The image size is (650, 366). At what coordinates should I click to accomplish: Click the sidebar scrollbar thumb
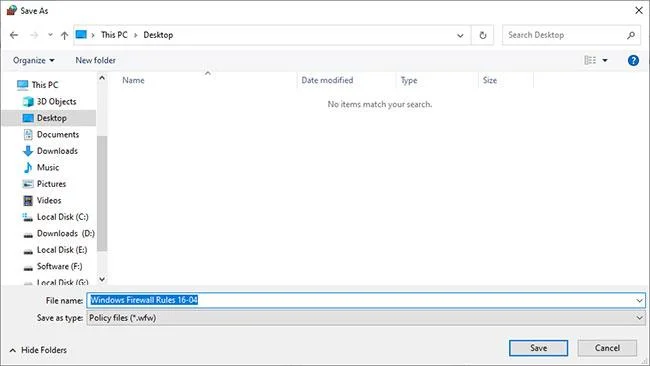(102, 193)
